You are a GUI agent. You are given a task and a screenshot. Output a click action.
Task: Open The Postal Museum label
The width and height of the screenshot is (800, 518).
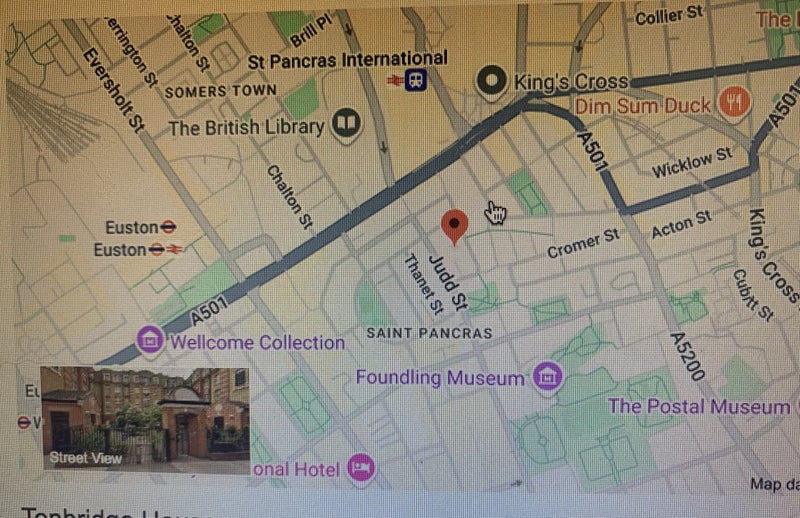pos(699,407)
